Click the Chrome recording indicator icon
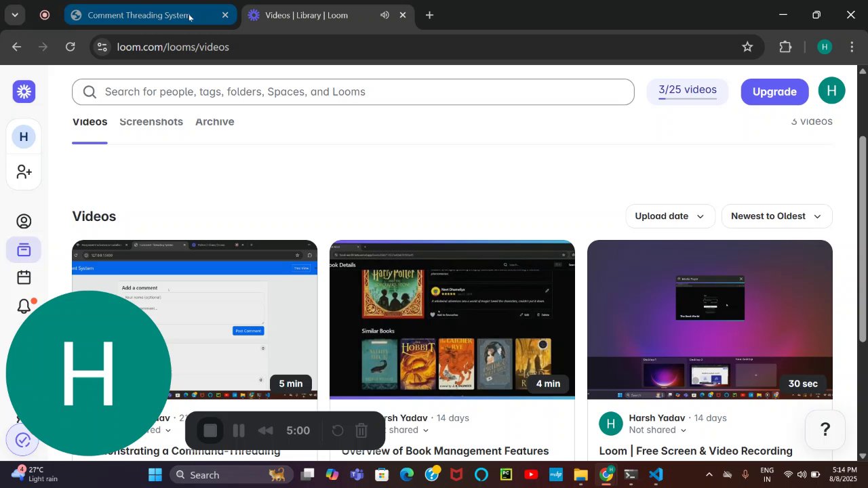Screen dimensions: 868x488 point(45,15)
